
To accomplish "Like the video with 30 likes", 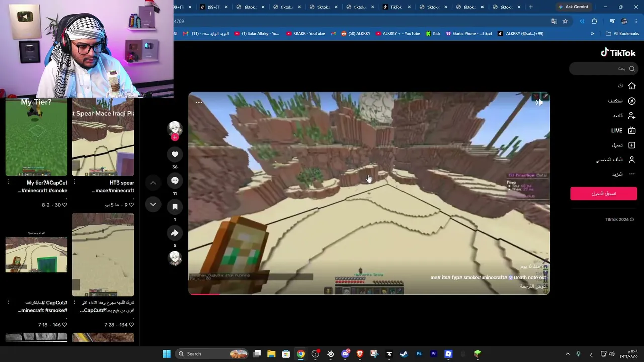I will tap(64, 205).
